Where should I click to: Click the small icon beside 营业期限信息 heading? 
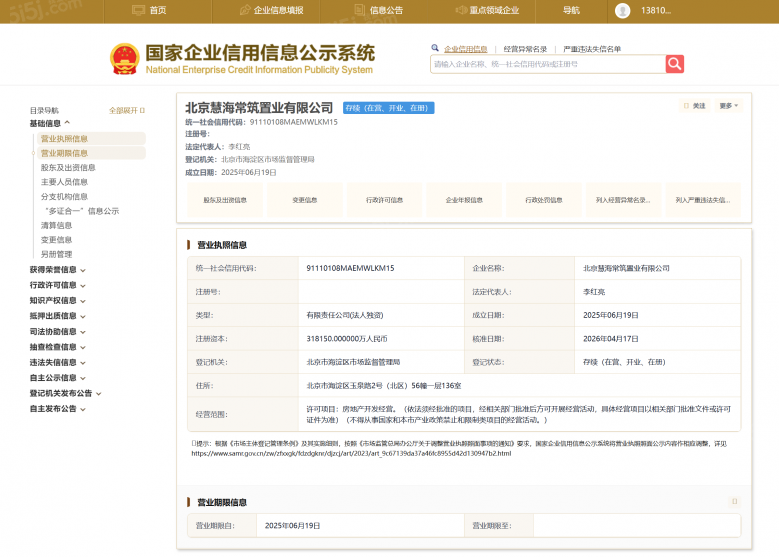pos(734,501)
